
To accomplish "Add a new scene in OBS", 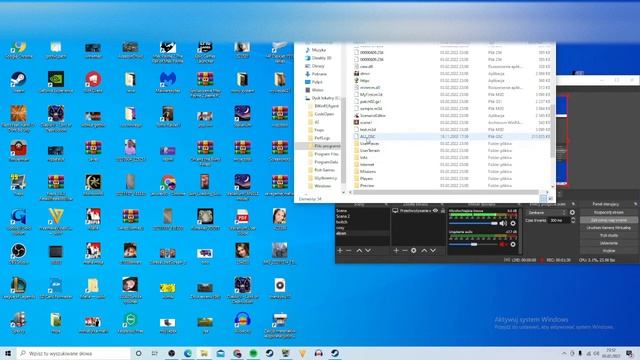I will (340, 250).
